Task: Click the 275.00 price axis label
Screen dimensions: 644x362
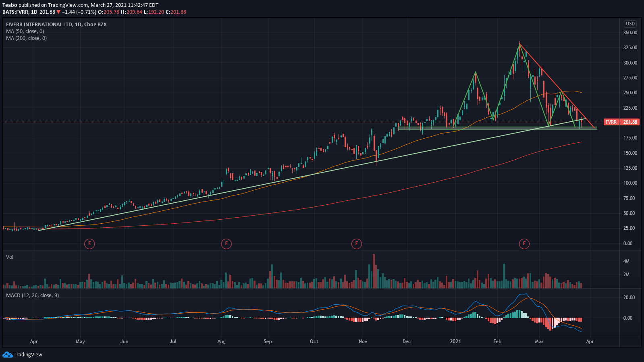Action: (x=630, y=78)
